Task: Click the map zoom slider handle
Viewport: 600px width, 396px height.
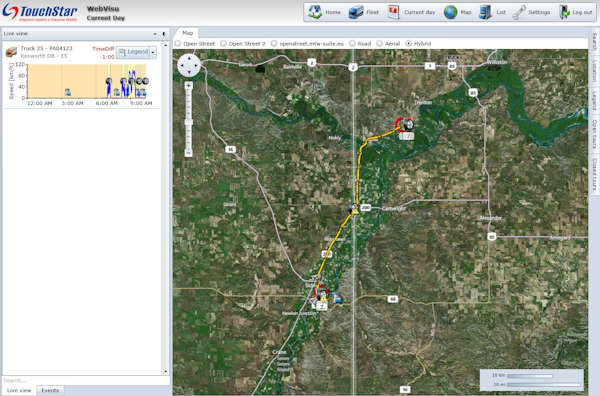Action: point(188,122)
